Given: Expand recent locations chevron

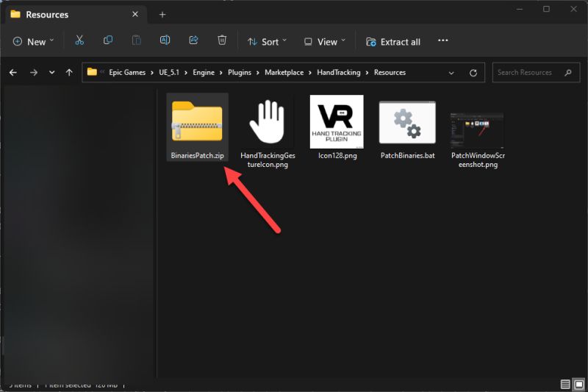Looking at the screenshot, I should click(x=51, y=72).
